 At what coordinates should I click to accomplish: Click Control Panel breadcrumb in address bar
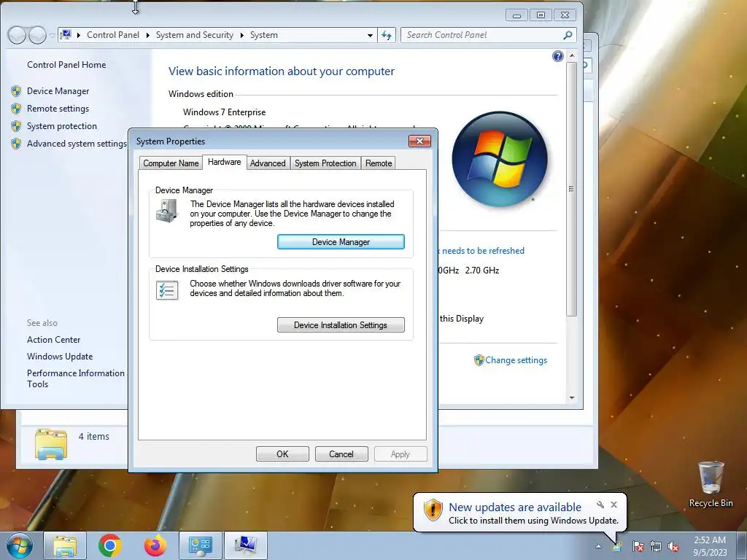[113, 35]
